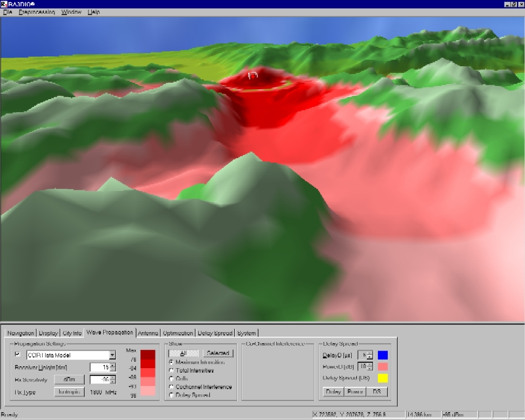Click the DelayD value spinner arrows
This screenshot has height=420, width=525.
pos(370,355)
